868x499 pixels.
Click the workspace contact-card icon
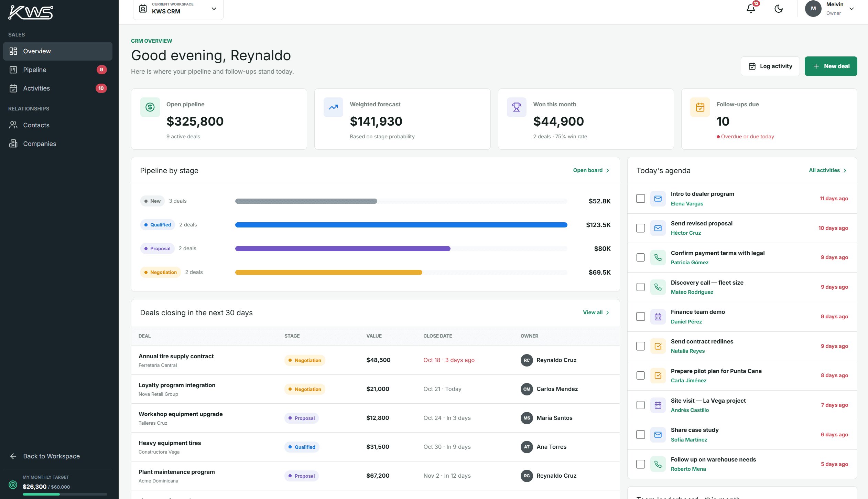click(143, 9)
